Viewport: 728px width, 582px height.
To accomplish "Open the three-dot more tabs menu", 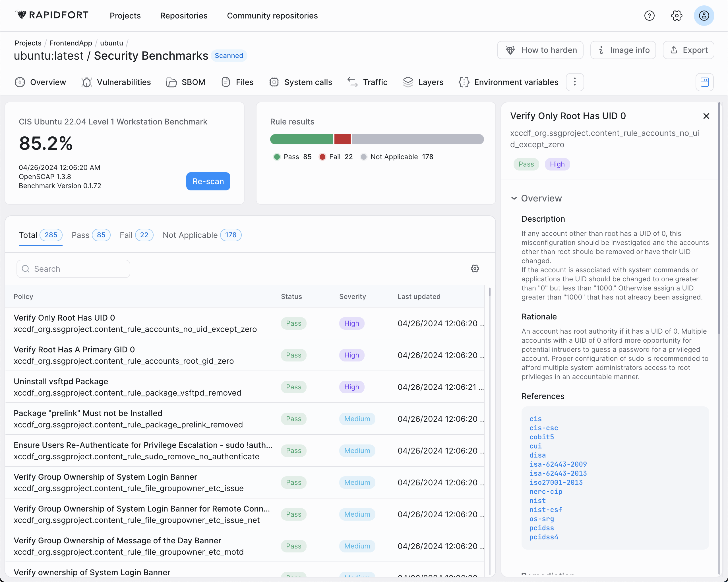I will [575, 82].
